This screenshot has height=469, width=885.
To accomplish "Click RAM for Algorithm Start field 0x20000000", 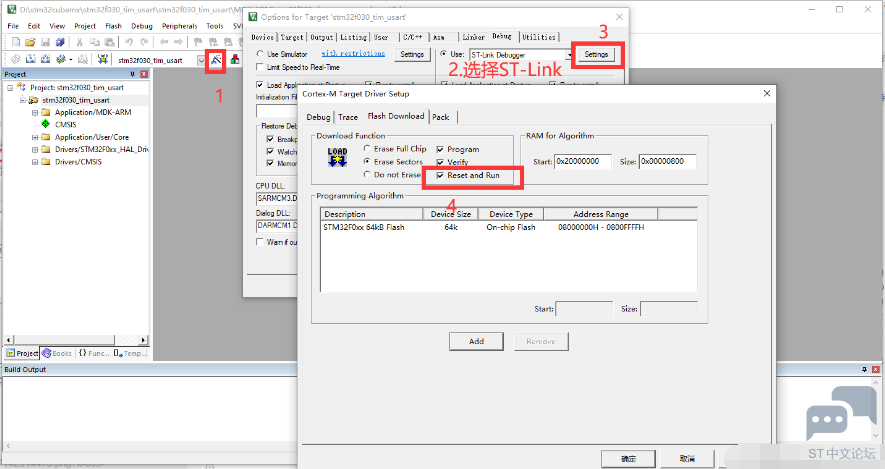I will pos(583,161).
